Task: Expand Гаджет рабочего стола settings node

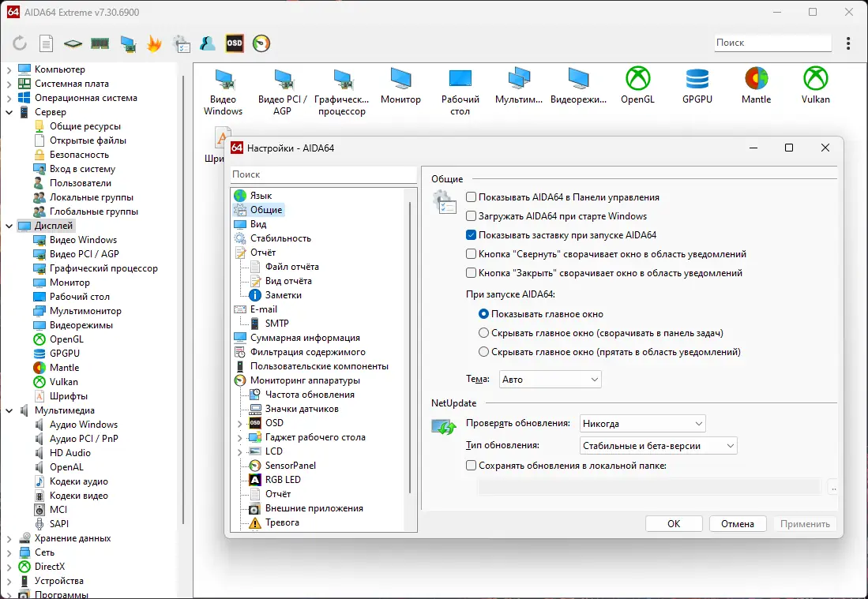Action: click(x=239, y=437)
